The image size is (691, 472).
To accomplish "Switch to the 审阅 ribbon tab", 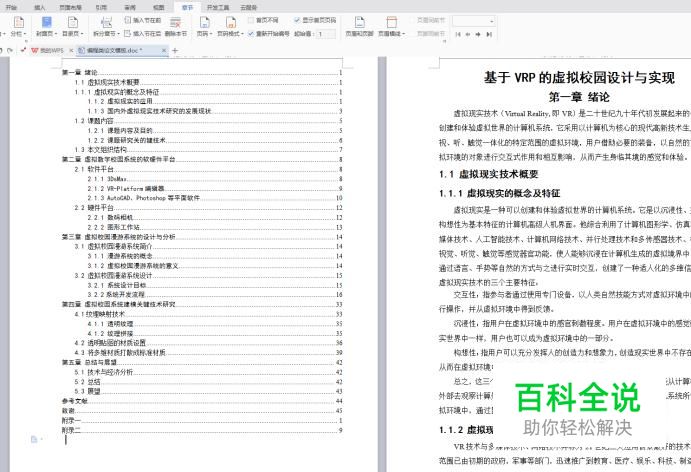I will [x=130, y=7].
